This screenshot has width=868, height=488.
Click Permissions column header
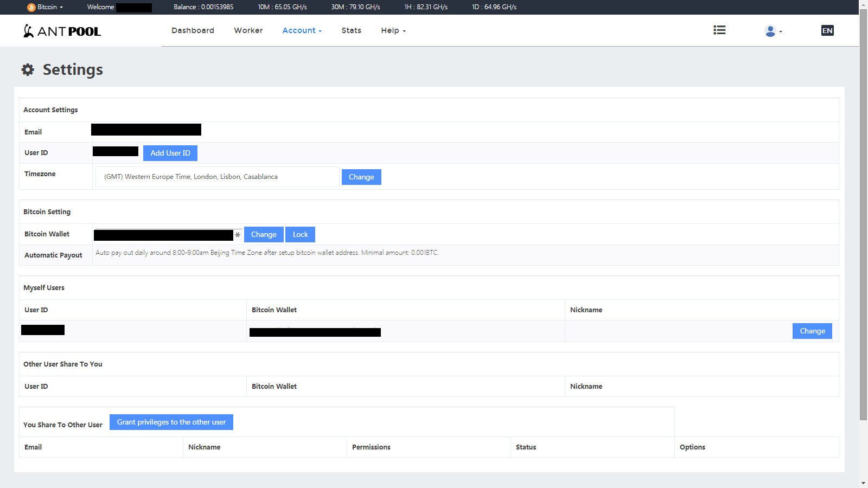(x=371, y=447)
